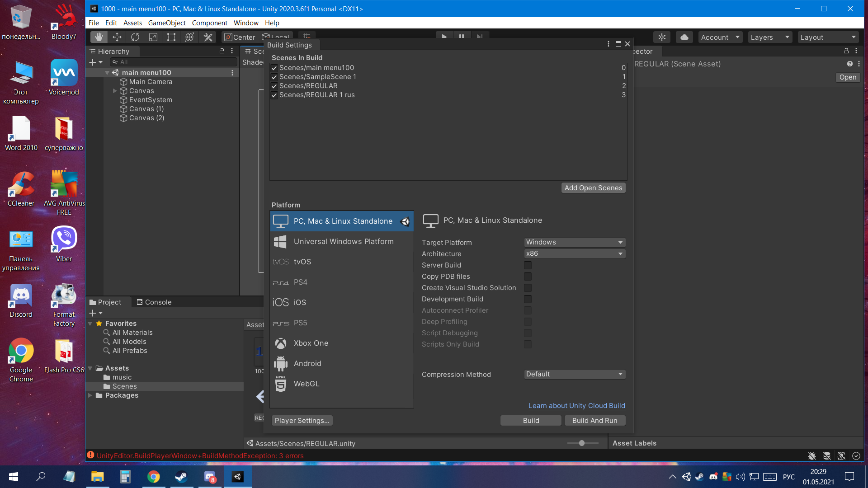Click the Hierarchy search field
The image size is (868, 488).
point(174,62)
